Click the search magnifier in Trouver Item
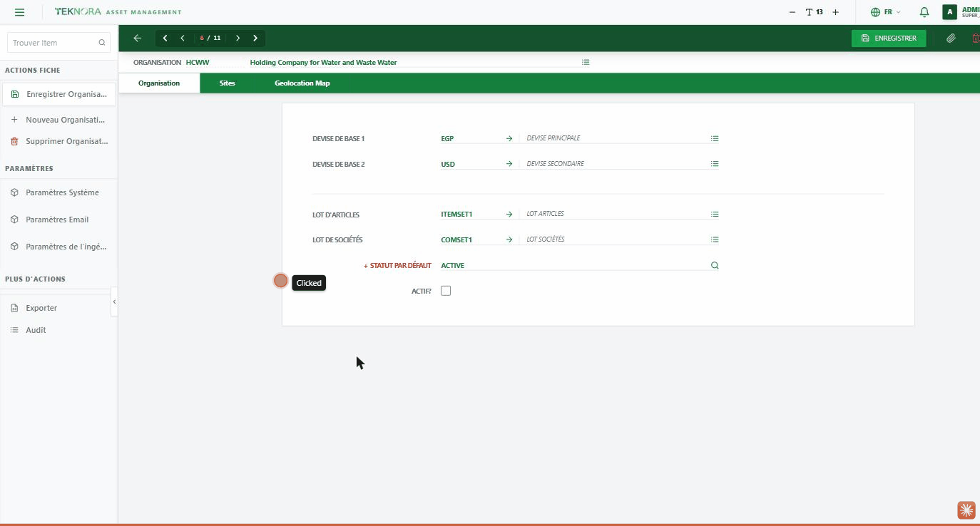This screenshot has height=526, width=980. (x=102, y=43)
